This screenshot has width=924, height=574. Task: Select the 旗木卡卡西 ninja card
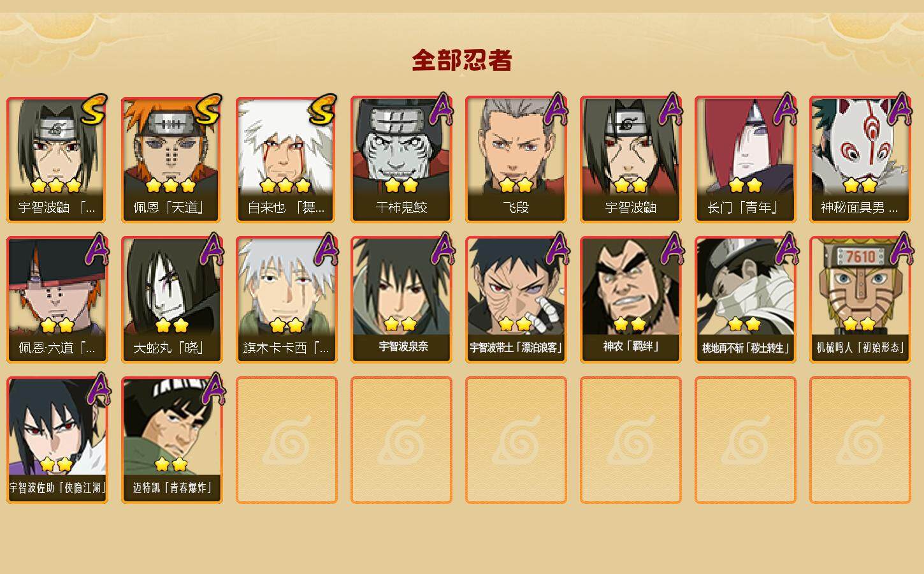tap(287, 300)
